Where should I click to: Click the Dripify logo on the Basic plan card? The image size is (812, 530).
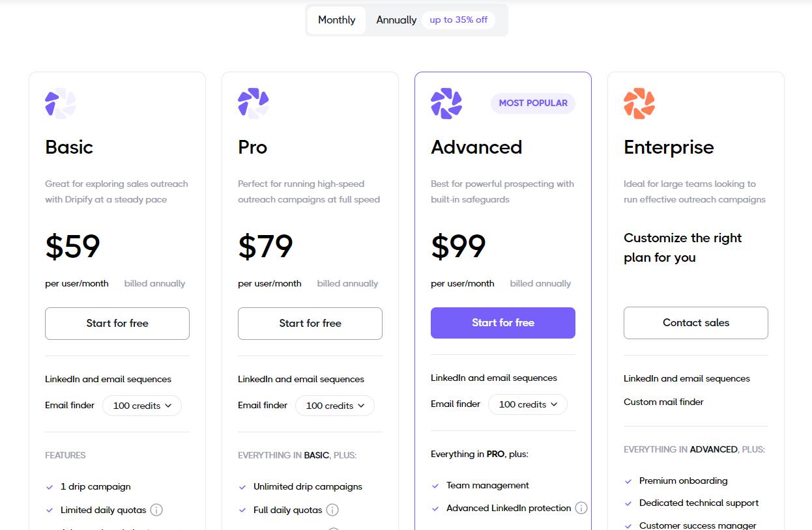[60, 103]
